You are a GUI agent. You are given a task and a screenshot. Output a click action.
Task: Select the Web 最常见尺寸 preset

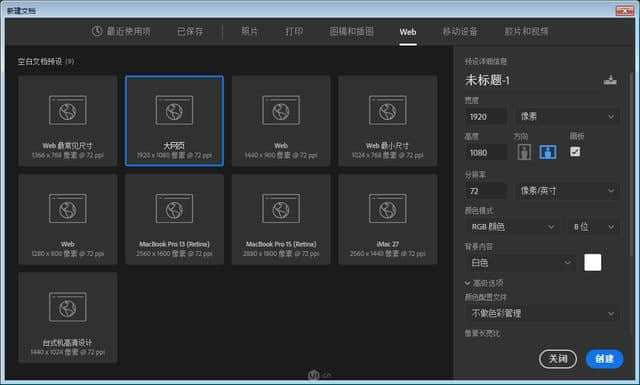tap(68, 121)
